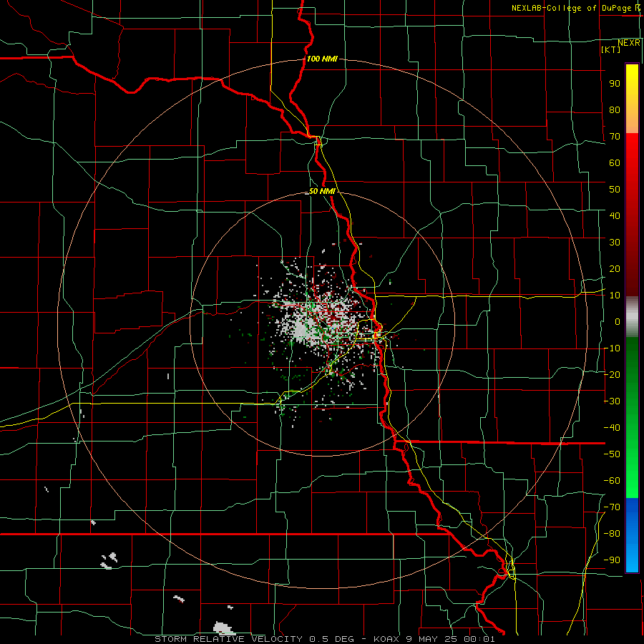
Task: Click the gray echo blob beside the caption
Action: point(223,628)
